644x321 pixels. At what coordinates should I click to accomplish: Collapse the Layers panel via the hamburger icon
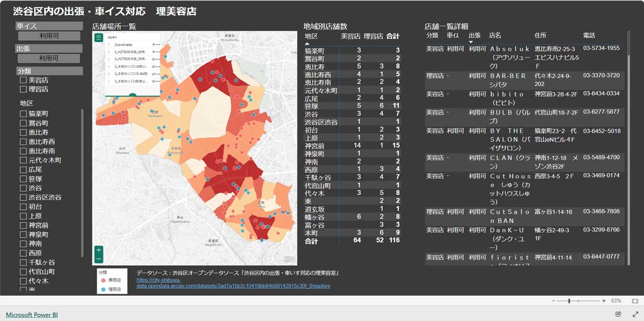point(99,38)
